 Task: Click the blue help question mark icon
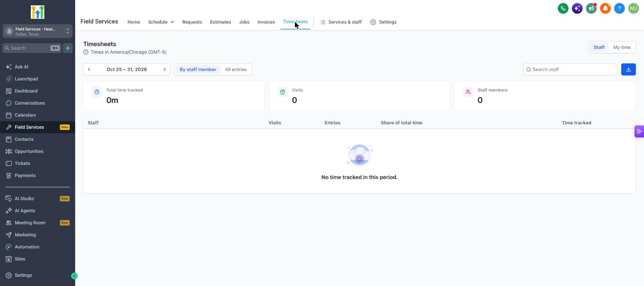click(x=619, y=8)
